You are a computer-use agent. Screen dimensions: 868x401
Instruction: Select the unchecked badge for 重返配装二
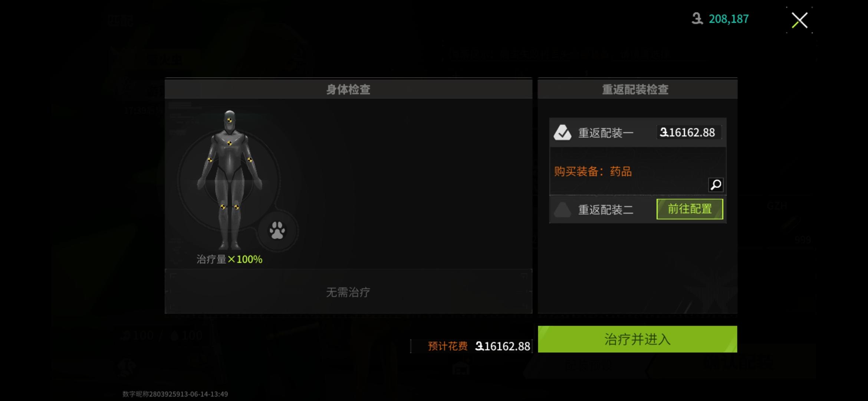pyautogui.click(x=562, y=210)
